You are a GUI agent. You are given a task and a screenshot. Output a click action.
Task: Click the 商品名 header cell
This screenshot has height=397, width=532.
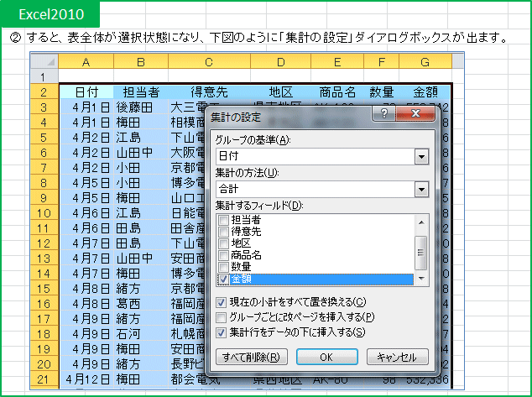pyautogui.click(x=337, y=92)
